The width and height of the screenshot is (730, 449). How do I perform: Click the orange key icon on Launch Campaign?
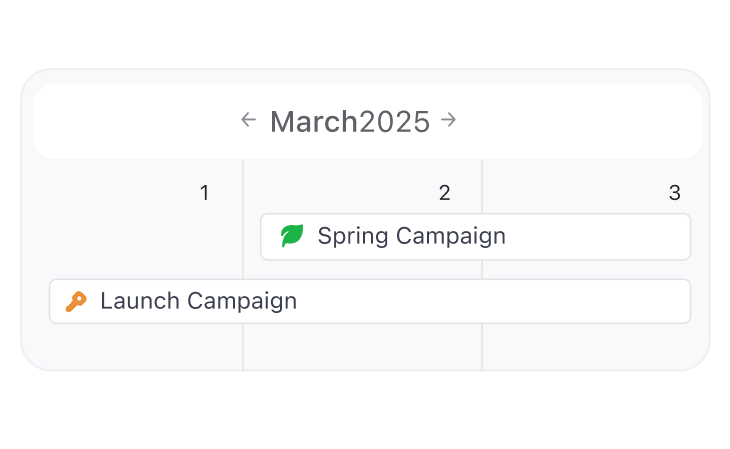[76, 301]
